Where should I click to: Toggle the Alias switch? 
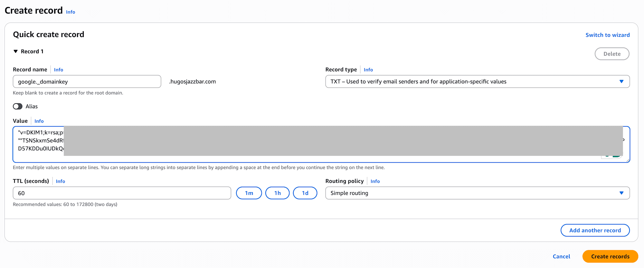pos(18,106)
